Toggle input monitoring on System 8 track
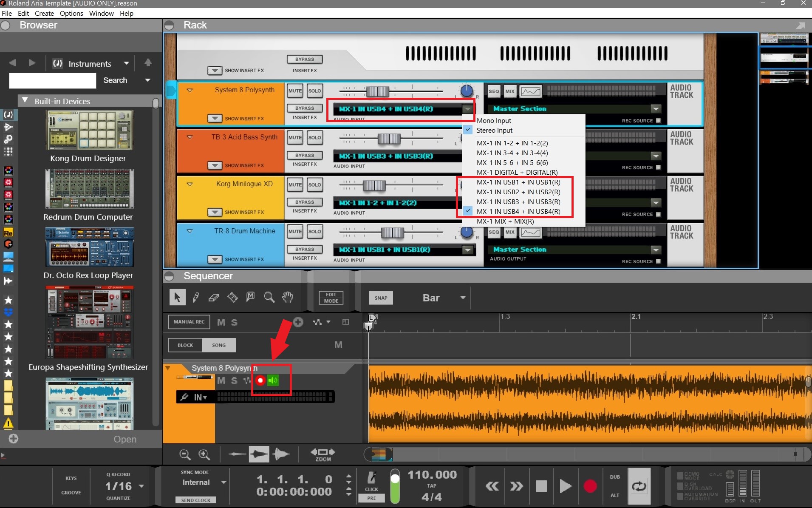Viewport: 812px width, 508px height. 273,380
